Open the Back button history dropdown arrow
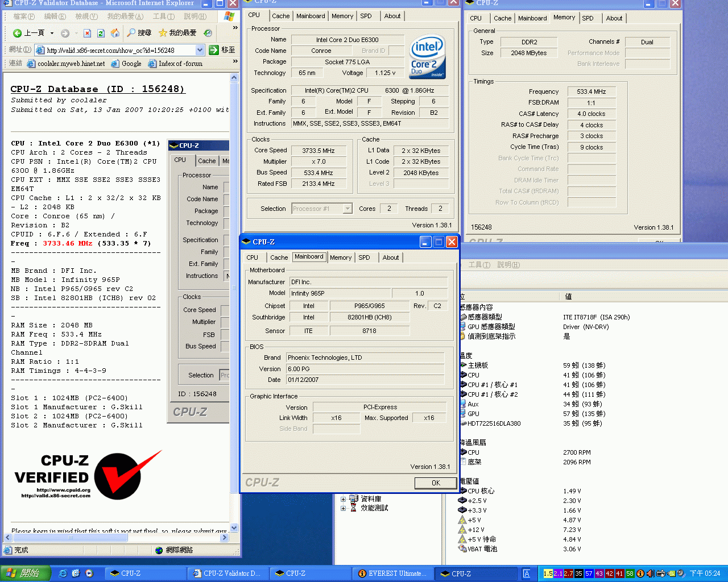The width and height of the screenshot is (728, 582). 52,33
